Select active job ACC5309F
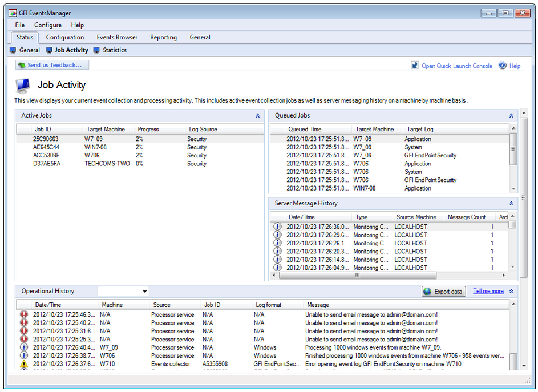 [140, 156]
